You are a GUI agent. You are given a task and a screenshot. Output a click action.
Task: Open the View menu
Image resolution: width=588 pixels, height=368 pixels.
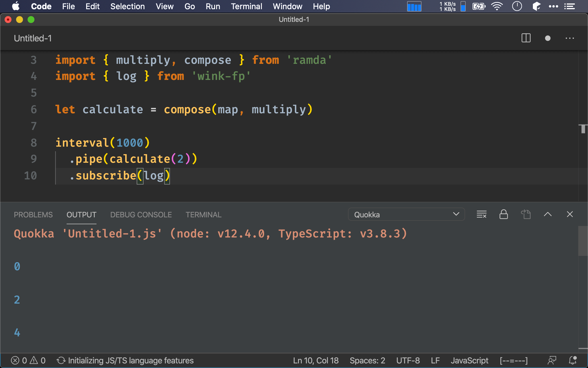(165, 6)
